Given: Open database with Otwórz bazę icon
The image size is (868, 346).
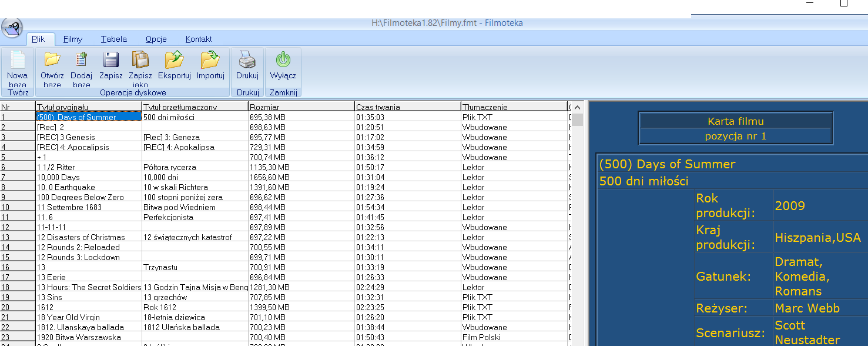Looking at the screenshot, I should (52, 60).
